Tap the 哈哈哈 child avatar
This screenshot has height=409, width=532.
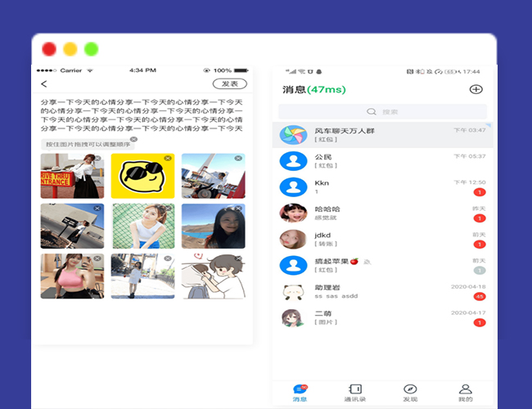[x=294, y=213]
